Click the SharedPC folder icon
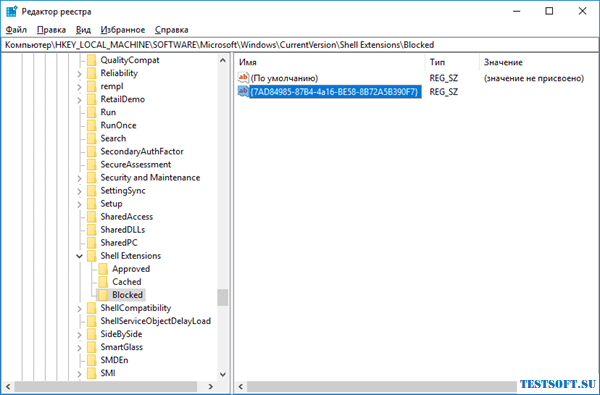Viewport: 600px width, 395px height. 91,243
